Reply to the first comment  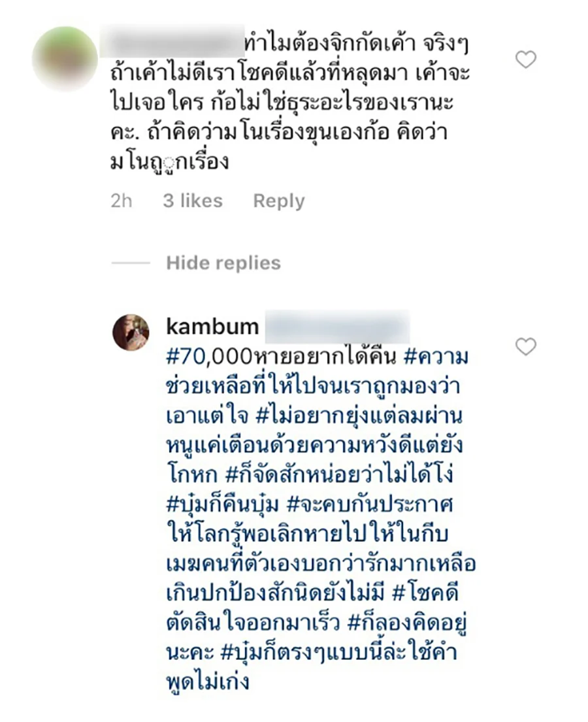pyautogui.click(x=279, y=201)
